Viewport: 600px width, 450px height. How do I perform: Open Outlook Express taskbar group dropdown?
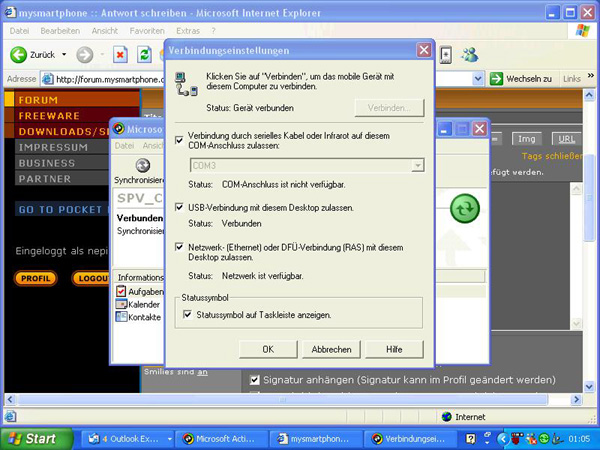(x=170, y=439)
